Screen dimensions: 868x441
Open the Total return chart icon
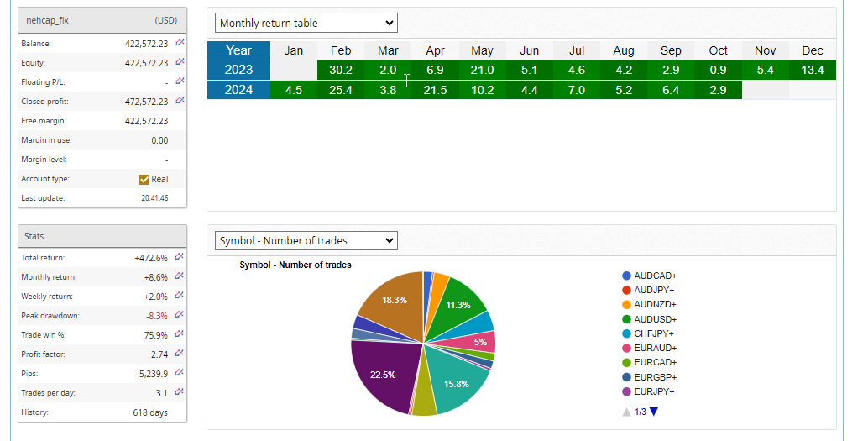[x=180, y=257]
